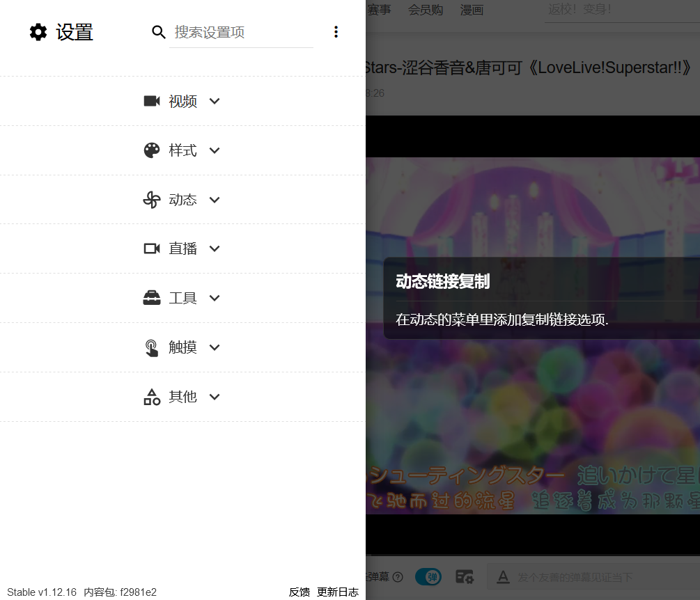Click the danmaku text input box
This screenshot has width=700, height=600.
(592, 577)
